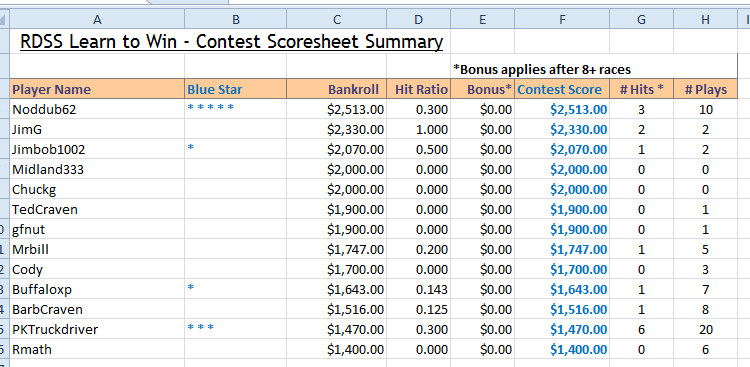Select JimG's 1.000 Hit Ratio cell

(x=419, y=130)
